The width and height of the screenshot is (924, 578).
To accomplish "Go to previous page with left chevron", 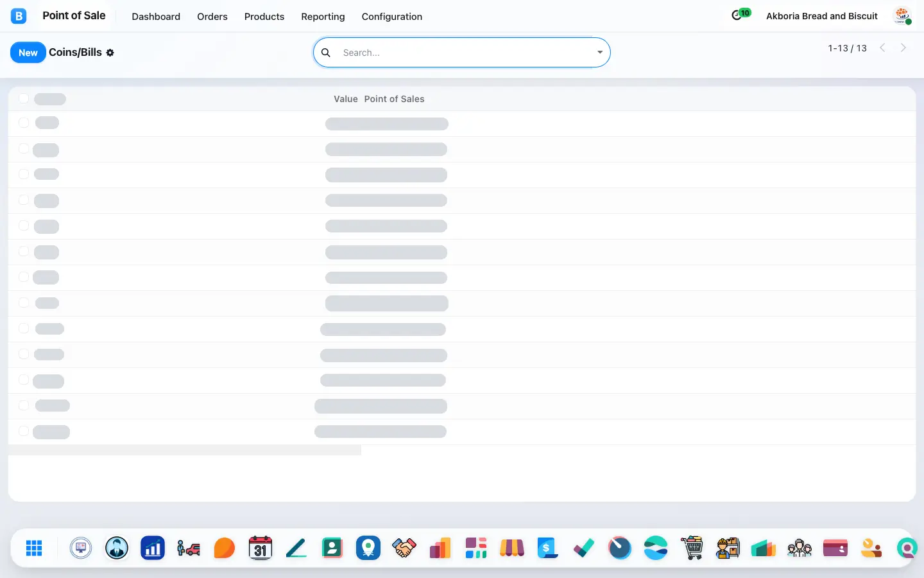I will 883,48.
